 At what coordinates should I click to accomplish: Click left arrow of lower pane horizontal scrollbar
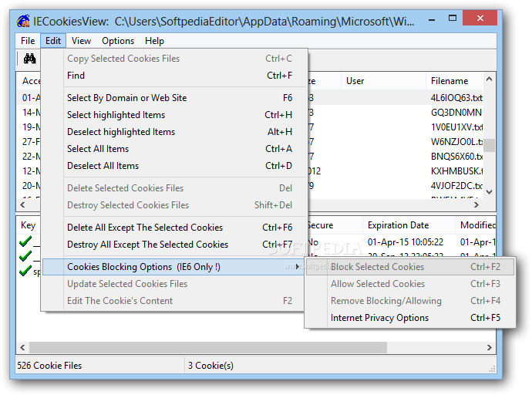22,347
